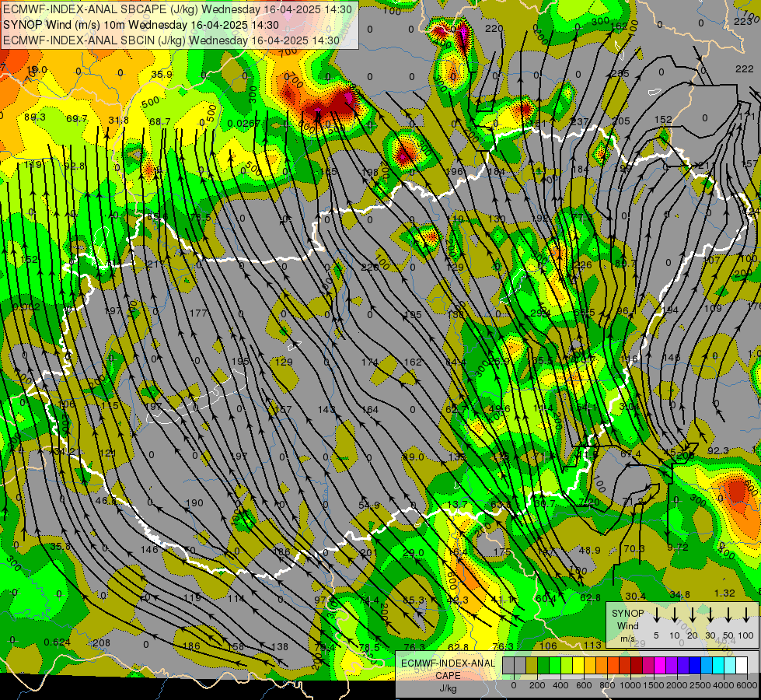
Task: Click the 20 m/s wind arrow in legend
Action: pos(693,614)
